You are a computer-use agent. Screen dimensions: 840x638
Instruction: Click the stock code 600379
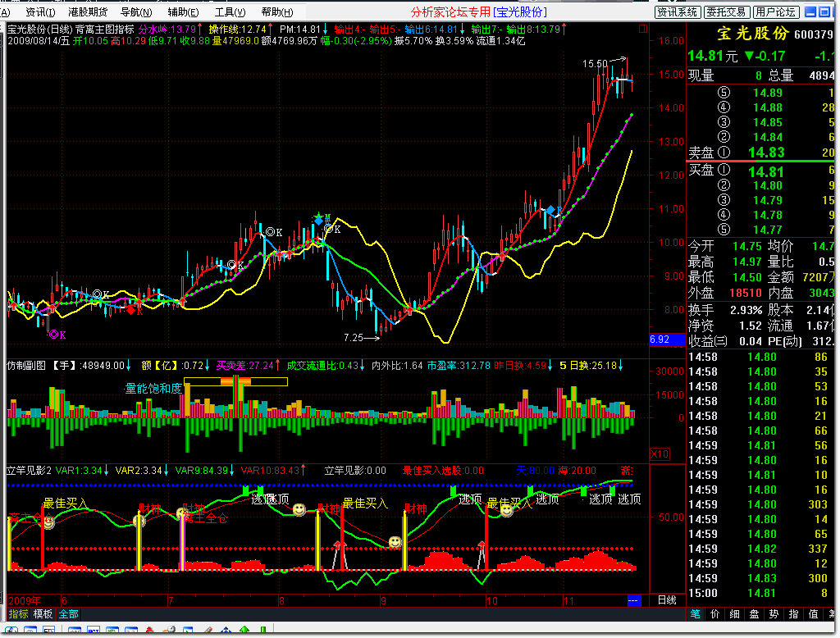(814, 34)
